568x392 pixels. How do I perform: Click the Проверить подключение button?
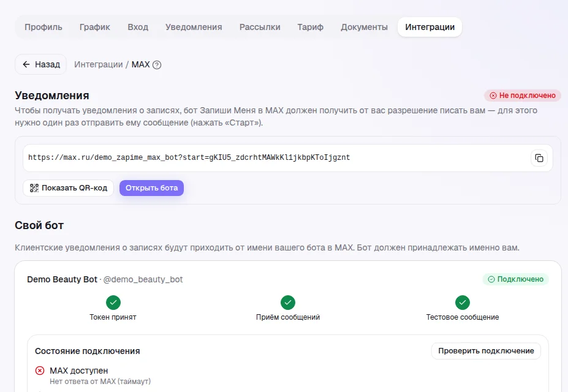click(486, 351)
